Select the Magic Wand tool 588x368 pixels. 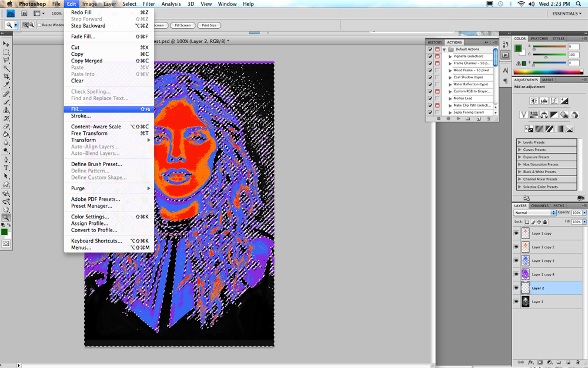(x=6, y=68)
